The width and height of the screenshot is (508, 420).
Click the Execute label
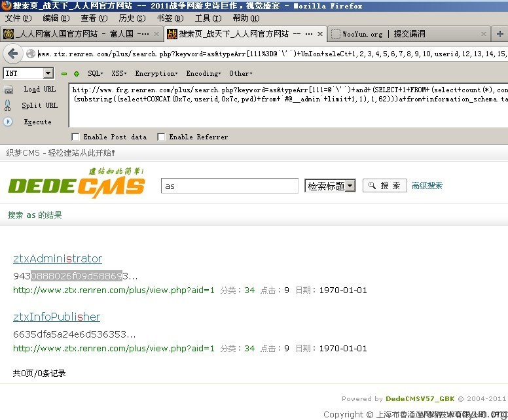click(x=37, y=122)
